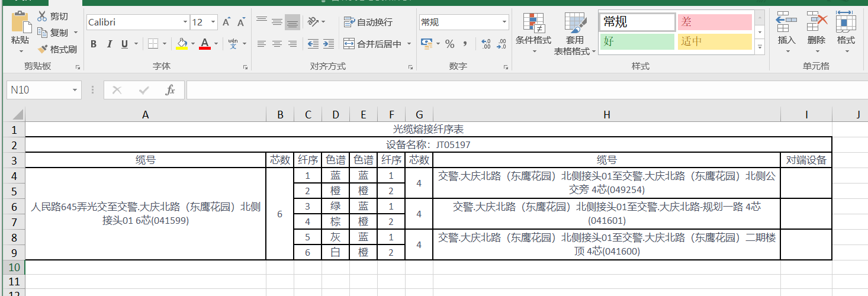Decrease decimal places
The image size is (868, 296).
click(x=501, y=44)
